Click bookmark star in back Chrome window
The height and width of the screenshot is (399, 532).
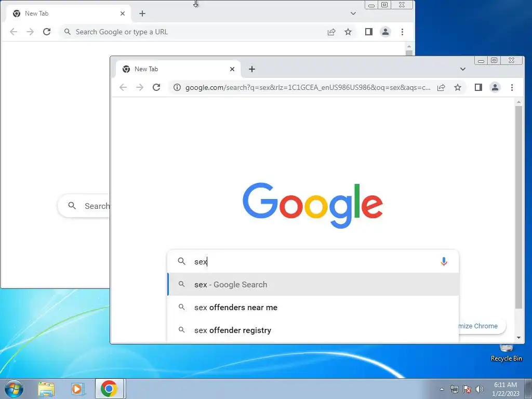348,32
